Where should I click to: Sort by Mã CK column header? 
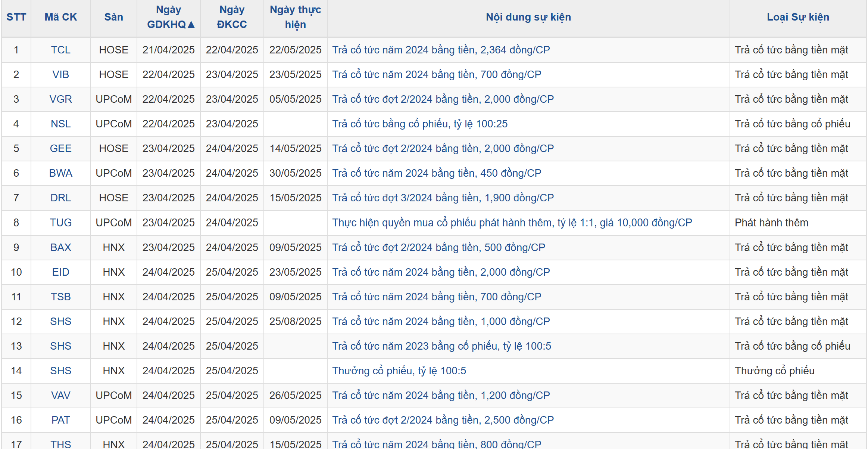(60, 17)
